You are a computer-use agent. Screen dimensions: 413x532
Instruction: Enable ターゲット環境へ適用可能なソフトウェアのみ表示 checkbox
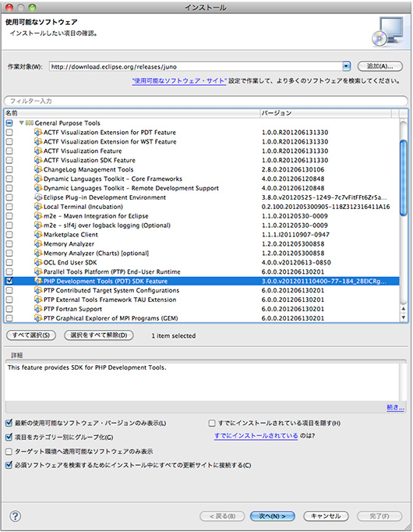(x=9, y=451)
